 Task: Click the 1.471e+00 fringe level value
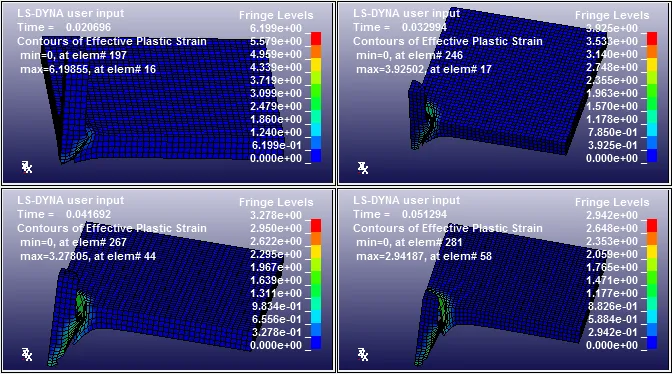point(612,280)
